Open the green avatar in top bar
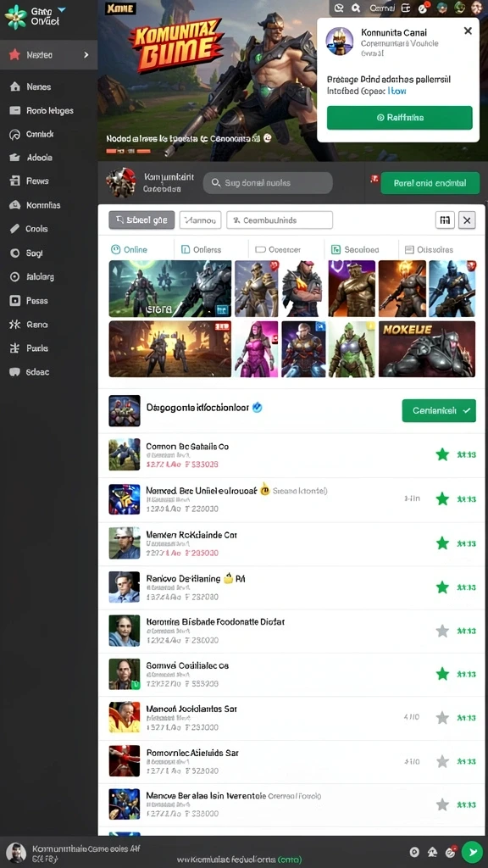488x868 pixels. click(x=459, y=8)
